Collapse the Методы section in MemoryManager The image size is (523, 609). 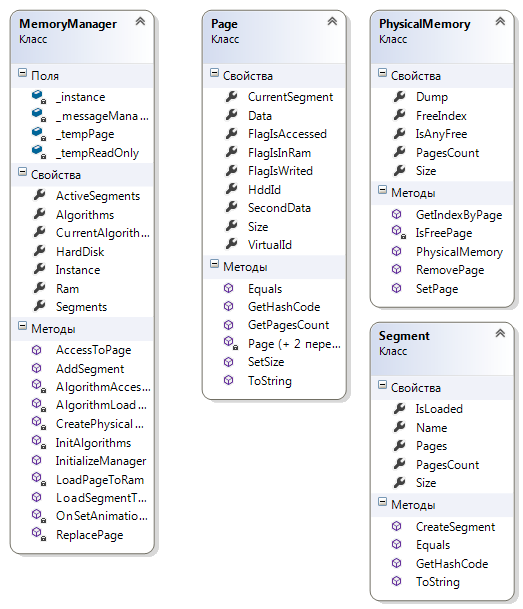click(23, 326)
